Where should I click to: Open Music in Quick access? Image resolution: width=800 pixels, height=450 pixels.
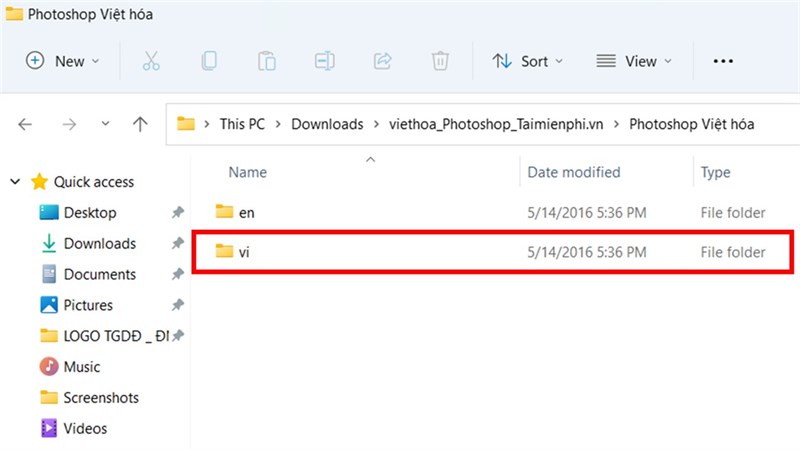tap(82, 366)
